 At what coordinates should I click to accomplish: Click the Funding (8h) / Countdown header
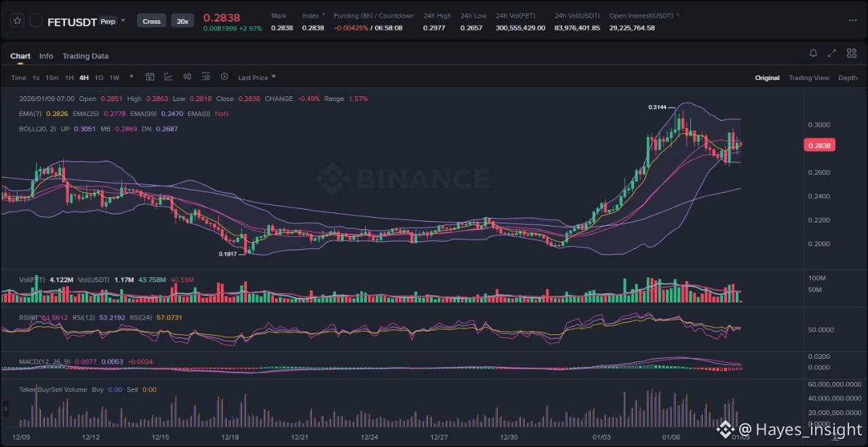374,16
